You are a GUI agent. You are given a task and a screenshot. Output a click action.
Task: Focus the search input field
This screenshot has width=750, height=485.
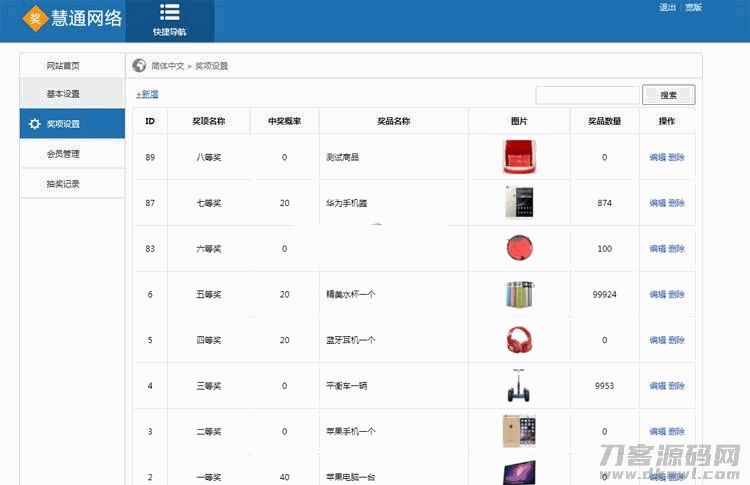pyautogui.click(x=586, y=95)
